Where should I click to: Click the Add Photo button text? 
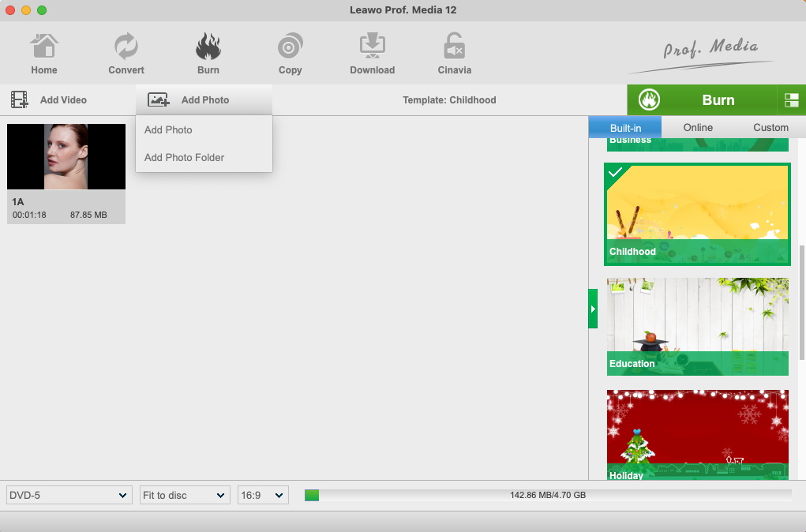[x=205, y=99]
